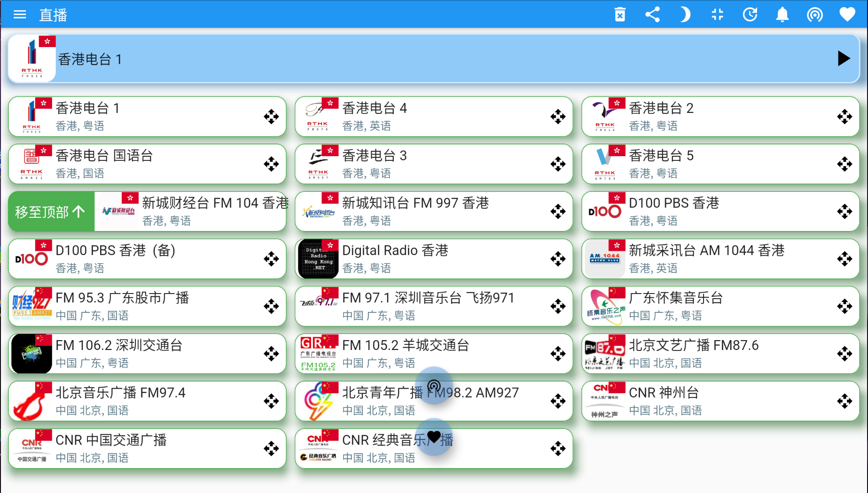This screenshot has height=493, width=868.
Task: Select station 香港电台 3
Action: point(434,164)
